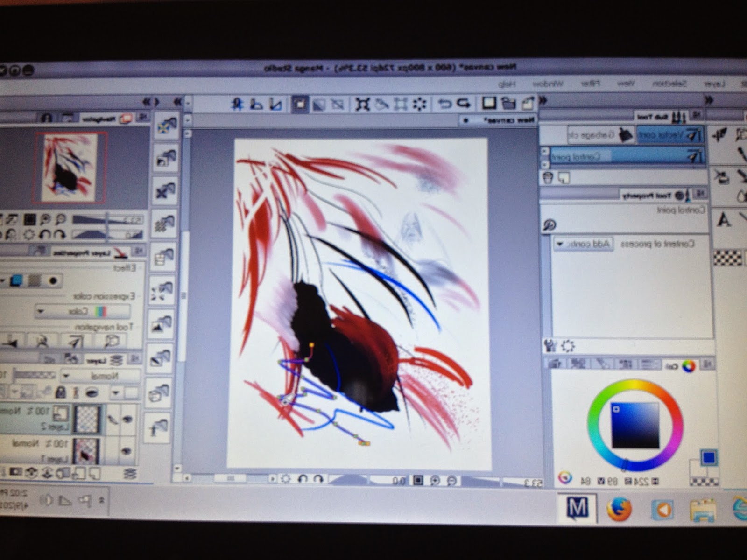Click the Save floppy icon in command bar
The image size is (747, 560).
point(489,103)
